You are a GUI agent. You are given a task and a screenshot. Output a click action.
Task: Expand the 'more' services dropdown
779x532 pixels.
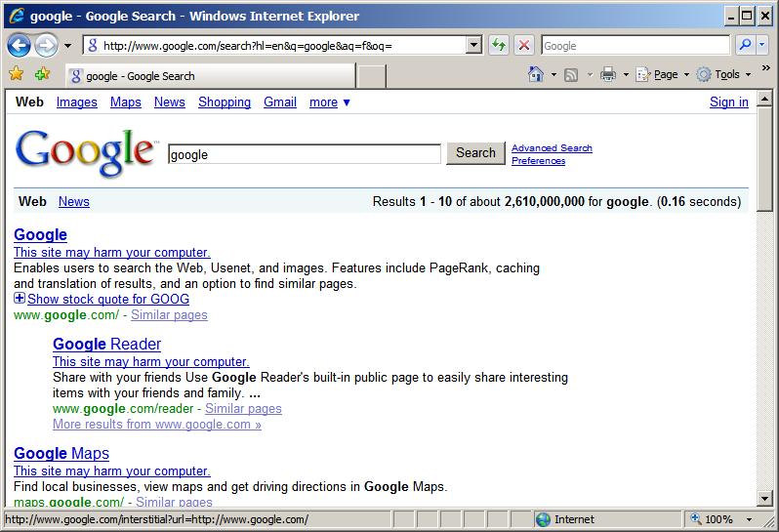tap(329, 102)
